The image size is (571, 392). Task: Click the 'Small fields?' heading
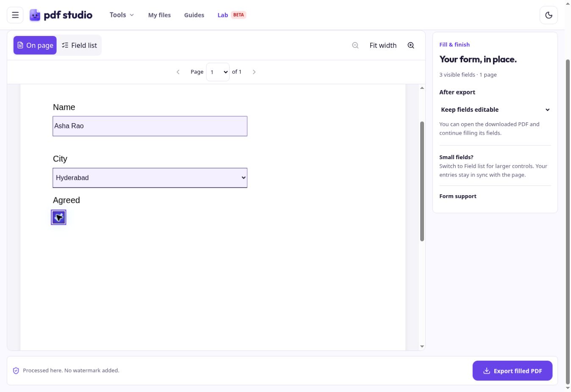click(x=456, y=157)
